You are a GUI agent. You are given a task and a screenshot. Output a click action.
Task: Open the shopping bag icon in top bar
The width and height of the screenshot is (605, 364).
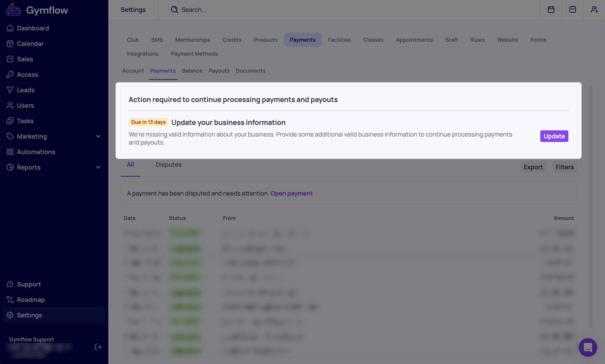pyautogui.click(x=573, y=10)
